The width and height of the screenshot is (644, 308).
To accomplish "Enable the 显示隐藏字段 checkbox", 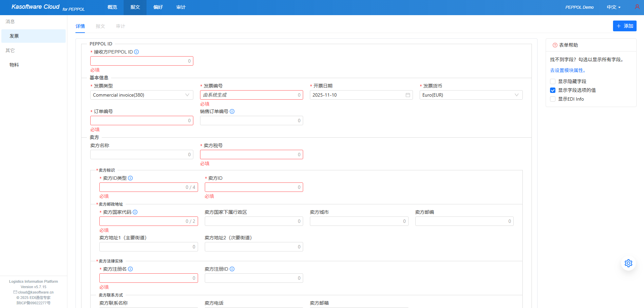I will point(553,81).
